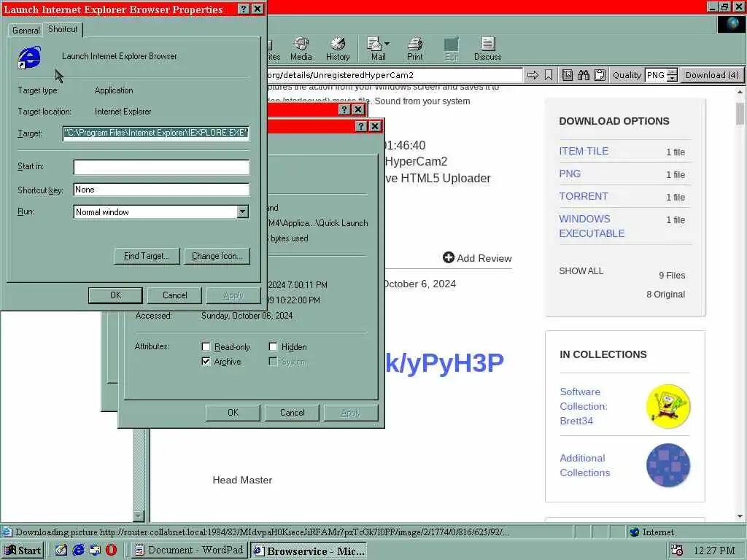Open the History toolbar button
Image resolution: width=747 pixels, height=560 pixels.
[338, 49]
